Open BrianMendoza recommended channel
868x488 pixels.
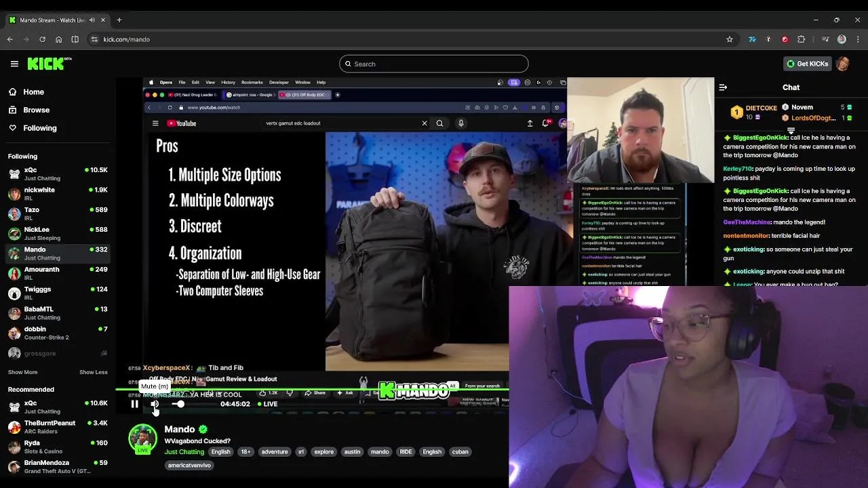(58, 466)
